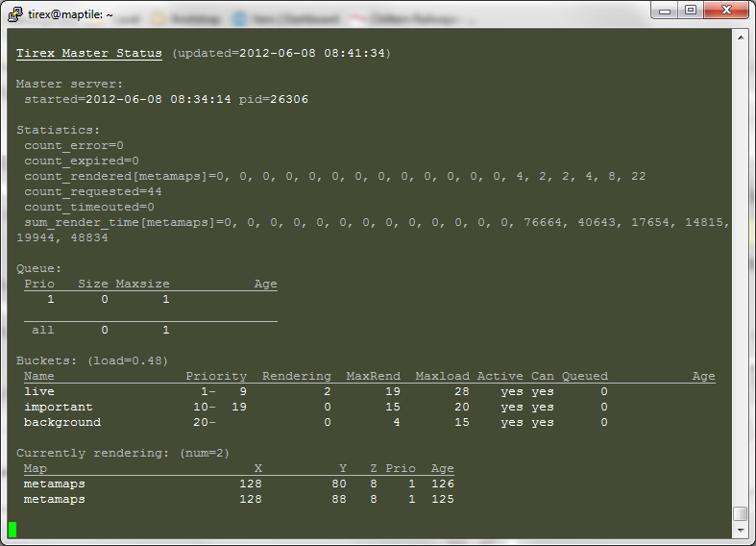Click the count_expired=0 line
756x546 pixels.
point(82,161)
